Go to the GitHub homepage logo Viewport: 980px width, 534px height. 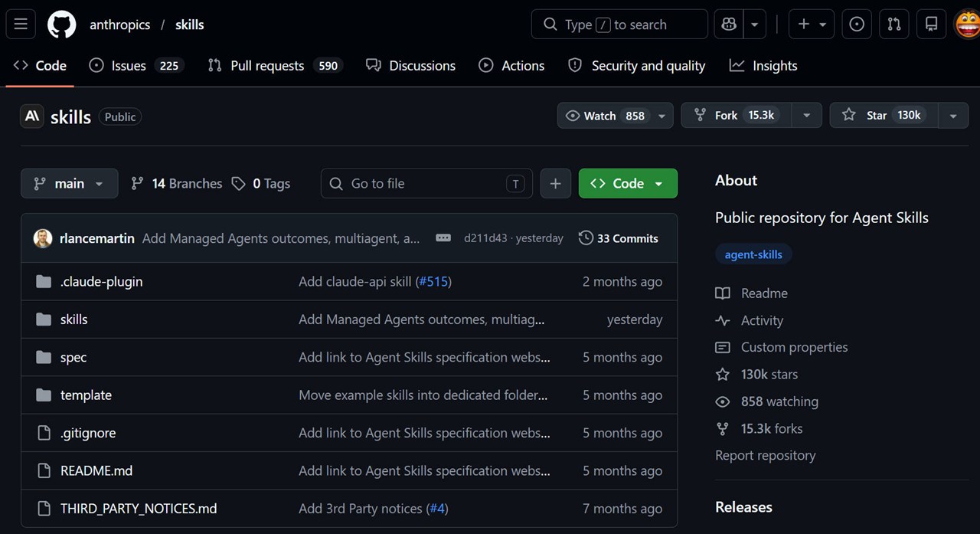tap(62, 25)
